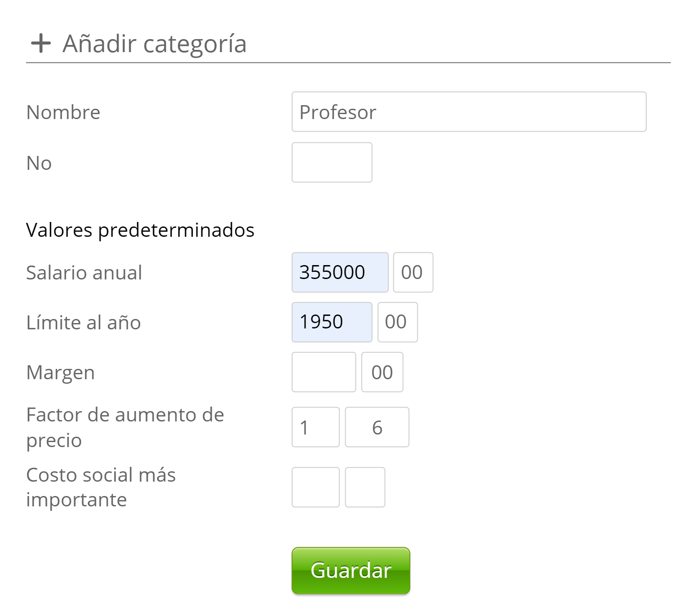Viewport: 688px width, 616px height.
Task: Click the Salario anual field showing 355000
Action: coord(340,272)
